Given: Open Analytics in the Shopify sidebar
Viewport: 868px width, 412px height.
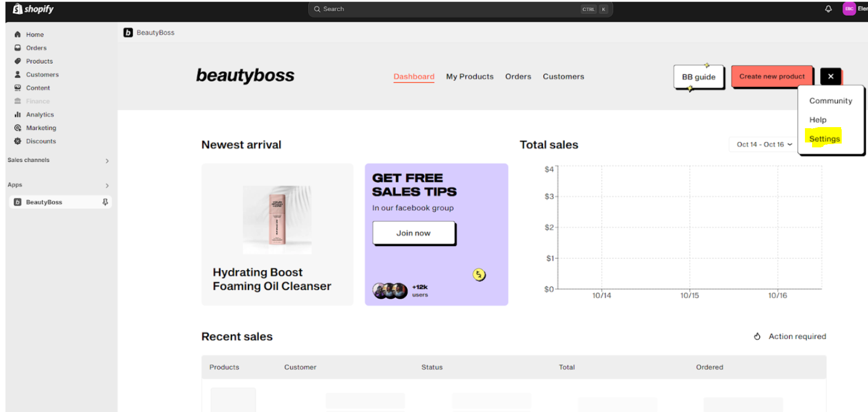Looking at the screenshot, I should pos(40,115).
